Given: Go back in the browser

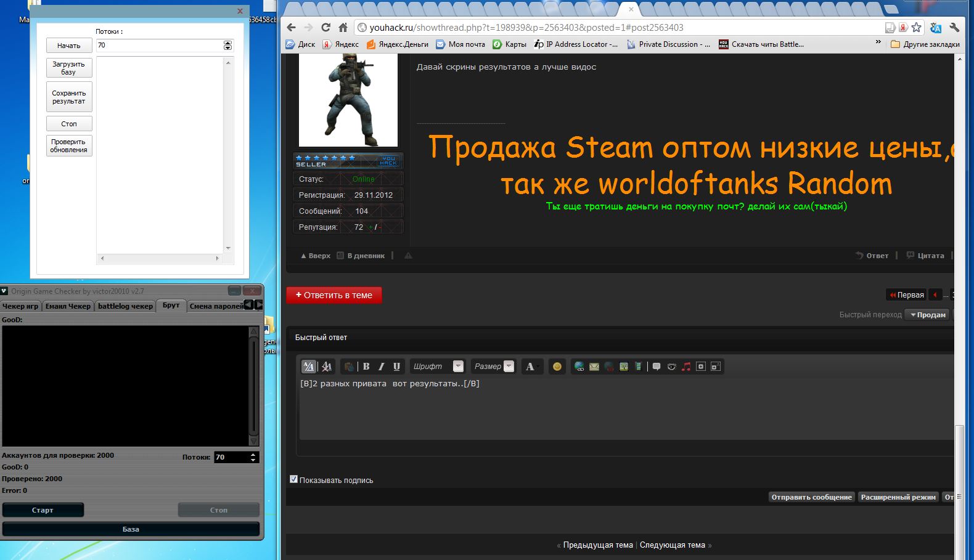Looking at the screenshot, I should 292,27.
